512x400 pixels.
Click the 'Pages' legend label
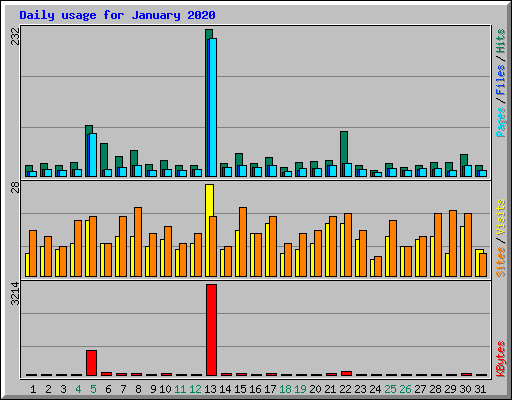[500, 122]
